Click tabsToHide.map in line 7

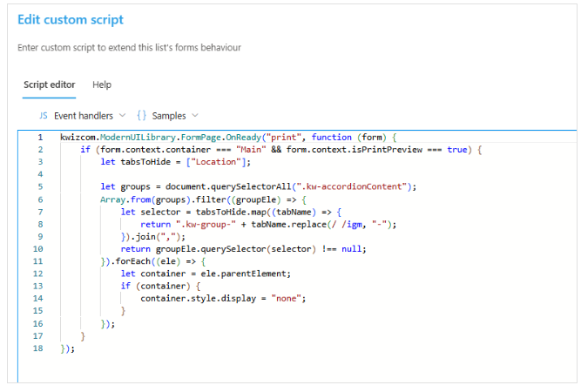click(231, 212)
